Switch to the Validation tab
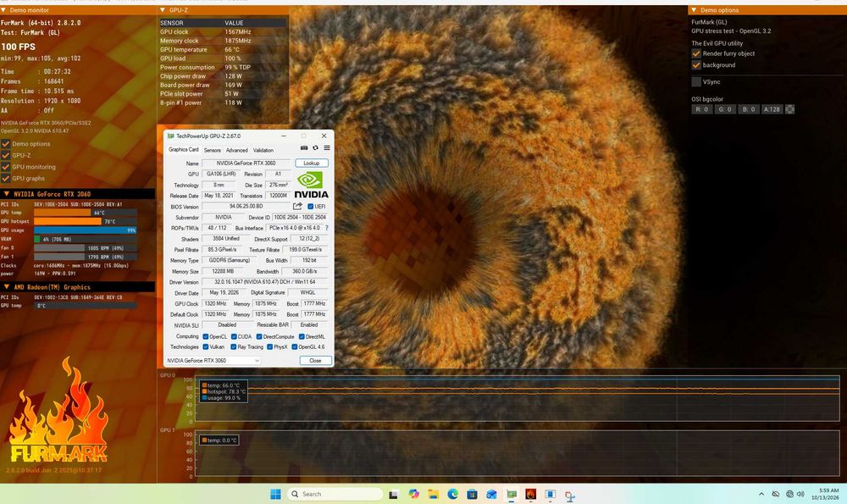This screenshot has width=847, height=504. (x=263, y=150)
